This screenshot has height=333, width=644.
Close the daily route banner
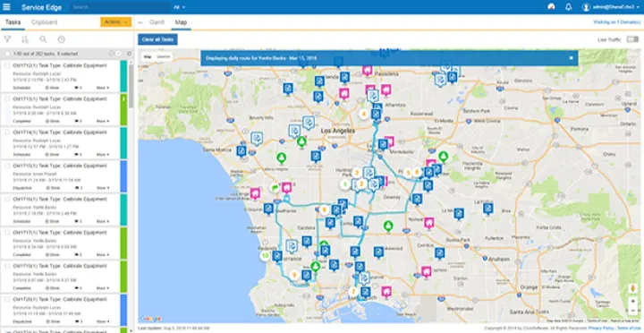[571, 58]
